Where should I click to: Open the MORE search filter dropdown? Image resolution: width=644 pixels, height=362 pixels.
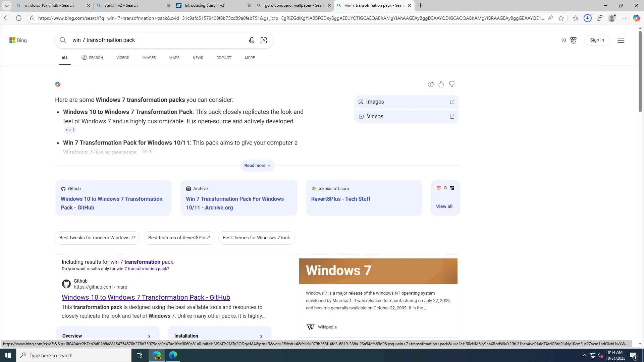tap(250, 58)
